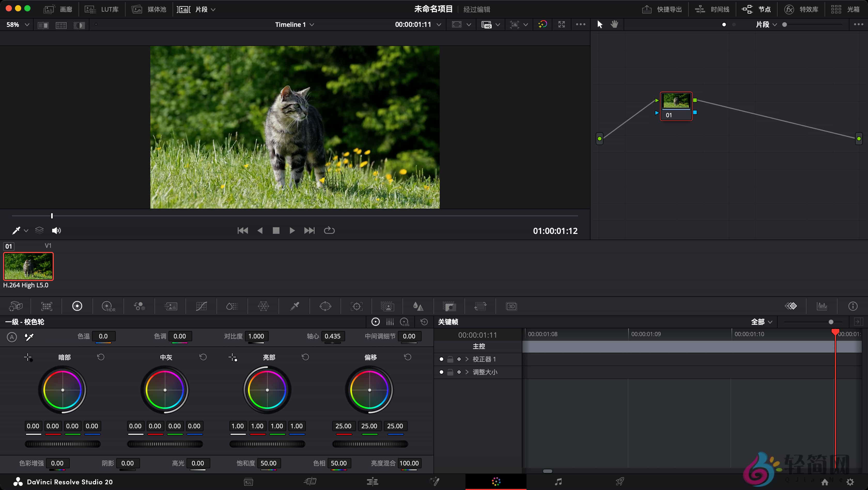
Task: Open the Timeline 1 dropdown
Action: [x=294, y=24]
